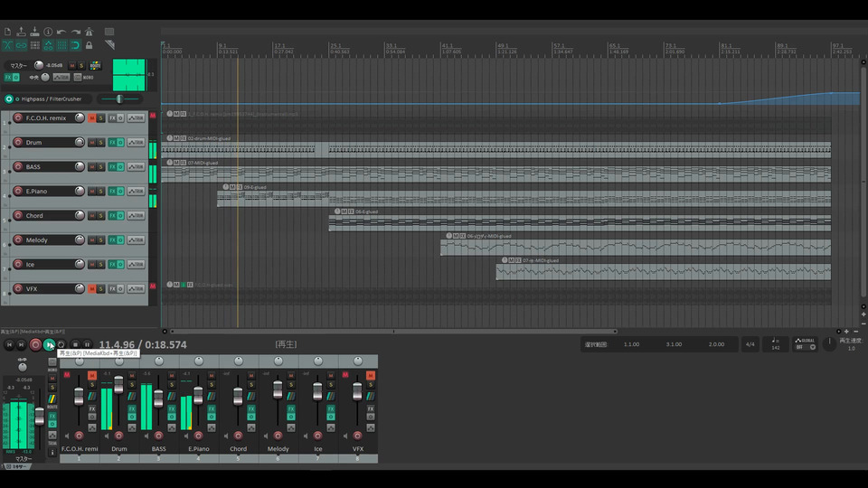Screen dimensions: 868x488
Task: Record-arm the F.C.O.H. remix track
Action: [x=18, y=117]
